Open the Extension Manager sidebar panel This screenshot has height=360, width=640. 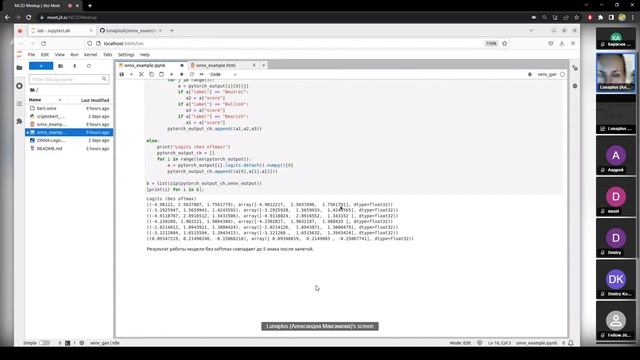19,121
